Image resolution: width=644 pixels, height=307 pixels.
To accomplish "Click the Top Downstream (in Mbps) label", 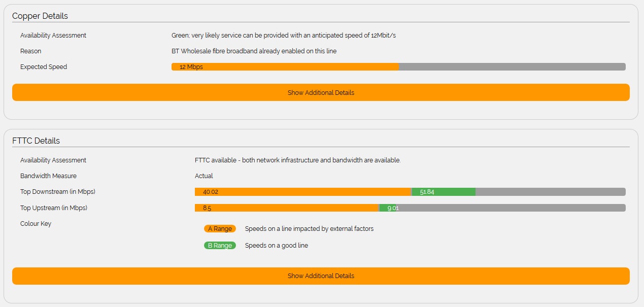I will [58, 192].
